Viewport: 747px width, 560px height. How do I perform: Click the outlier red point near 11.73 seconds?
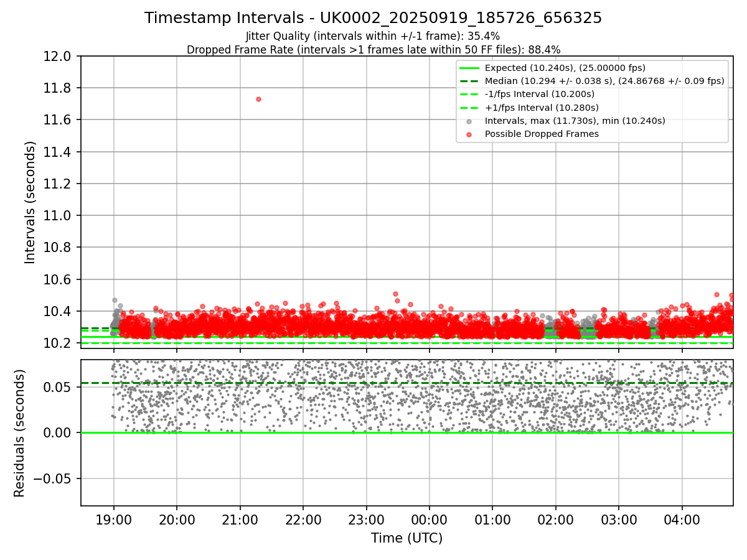[x=258, y=99]
